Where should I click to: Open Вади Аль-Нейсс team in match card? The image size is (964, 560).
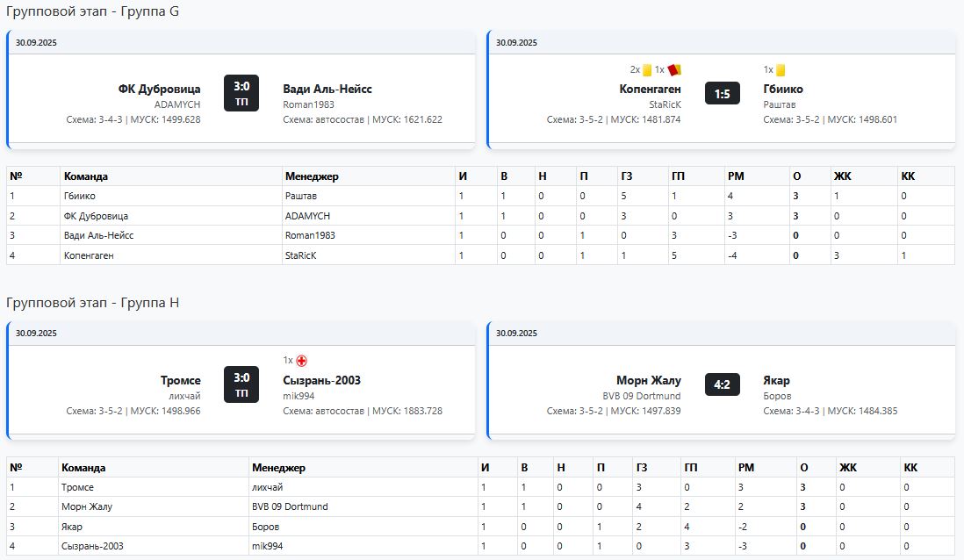(327, 89)
